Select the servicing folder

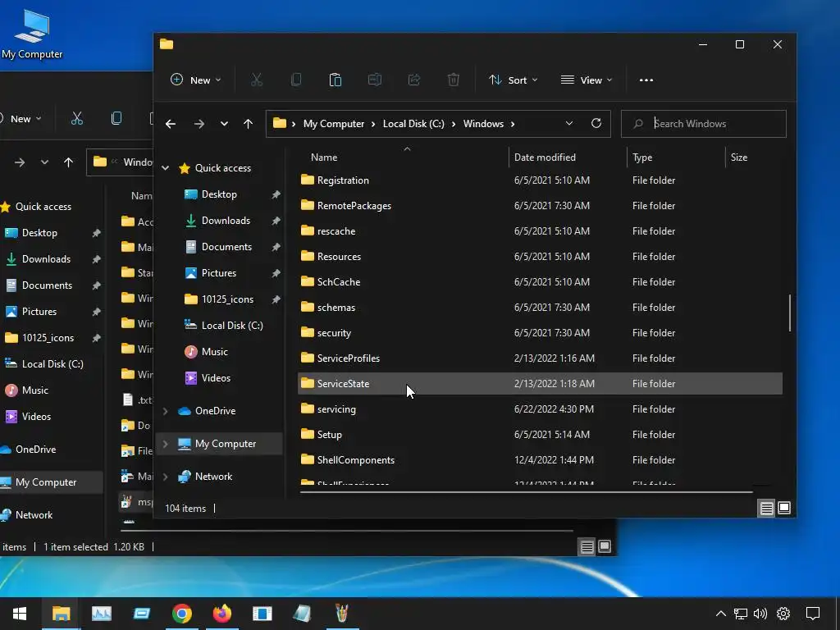point(540,409)
